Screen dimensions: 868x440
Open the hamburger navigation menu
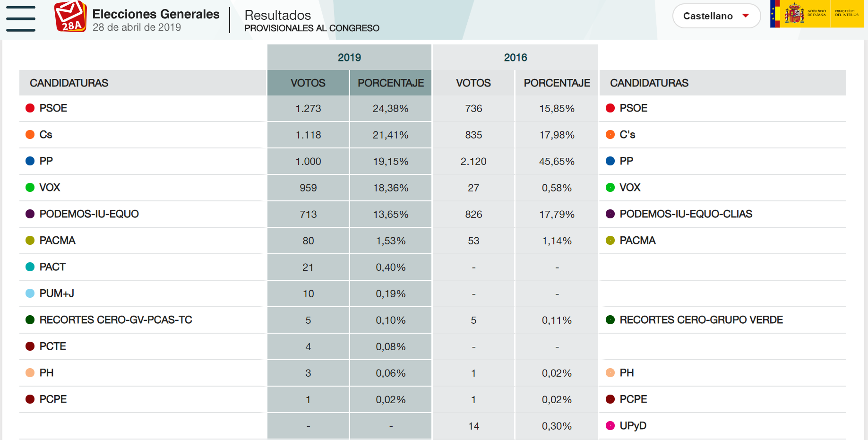coord(21,19)
